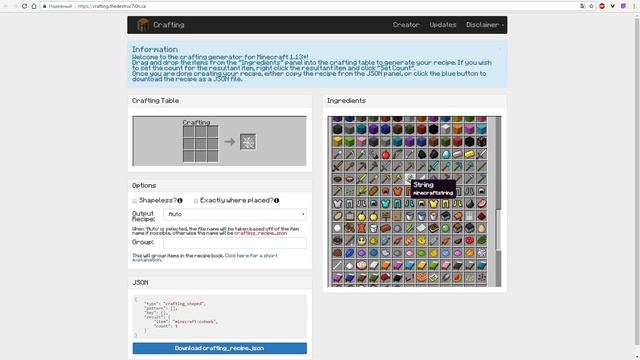Pick the bone ingredient
Image resolution: width=640 pixels, height=360 pixels.
(x=337, y=265)
